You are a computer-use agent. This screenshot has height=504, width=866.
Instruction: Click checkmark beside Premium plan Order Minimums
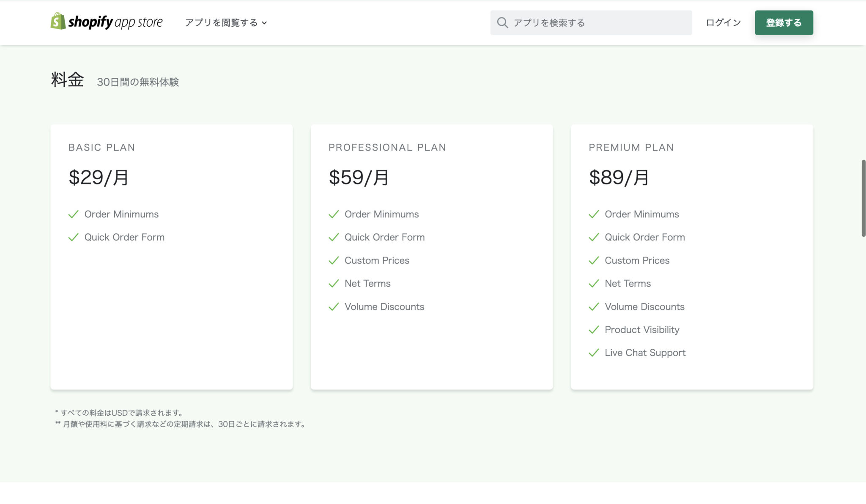point(594,214)
